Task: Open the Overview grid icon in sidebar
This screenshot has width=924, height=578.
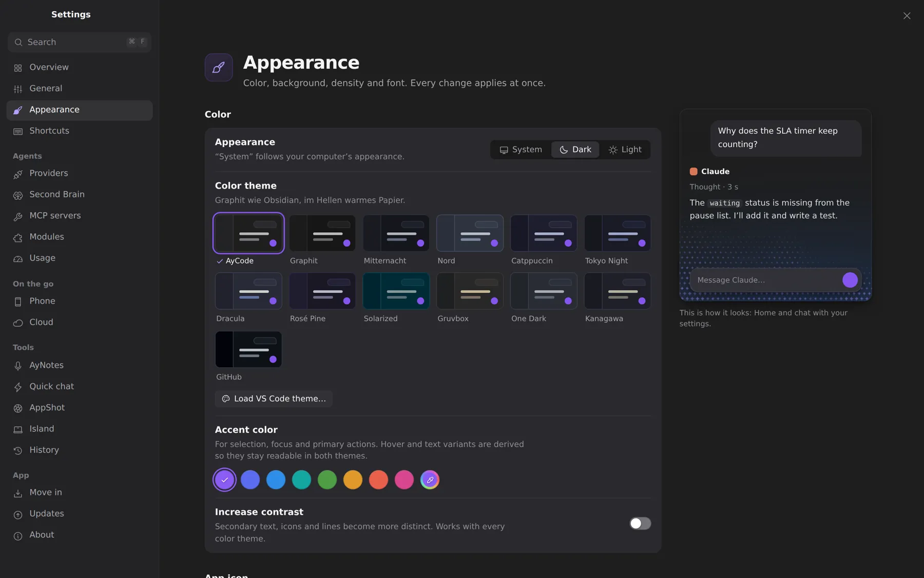Action: [x=18, y=68]
